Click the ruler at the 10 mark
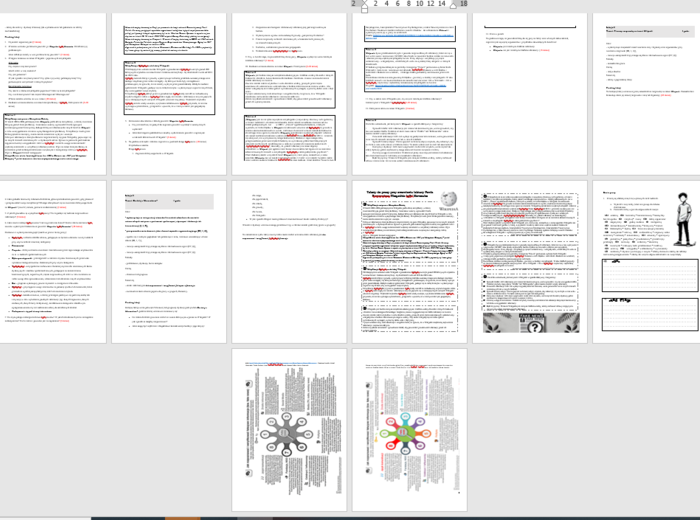Image resolution: width=700 pixels, height=520 pixels. point(422,4)
